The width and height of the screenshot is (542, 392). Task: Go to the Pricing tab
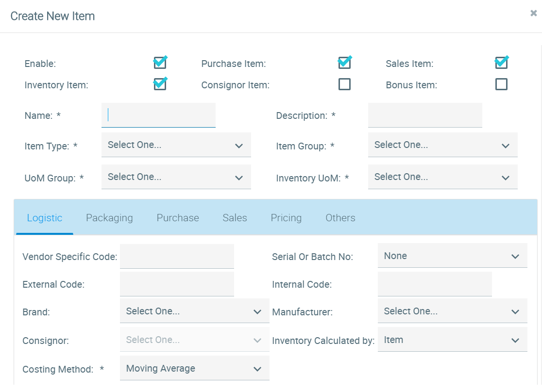click(x=286, y=218)
